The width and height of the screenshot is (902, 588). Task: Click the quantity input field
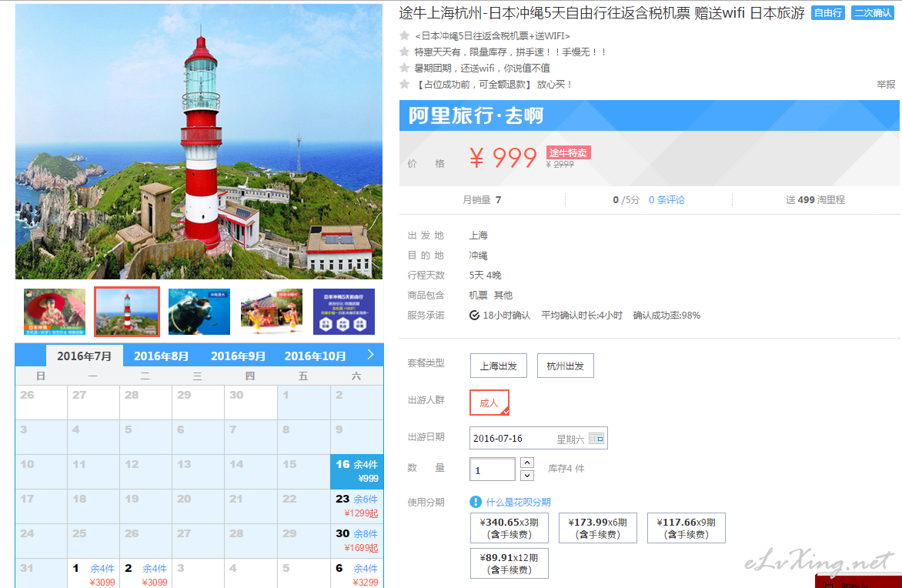(493, 469)
